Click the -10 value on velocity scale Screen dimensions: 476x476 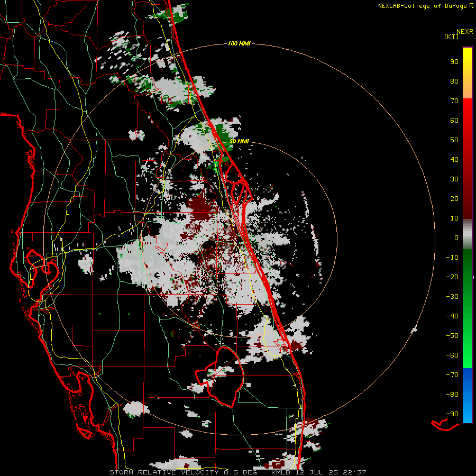click(x=452, y=258)
